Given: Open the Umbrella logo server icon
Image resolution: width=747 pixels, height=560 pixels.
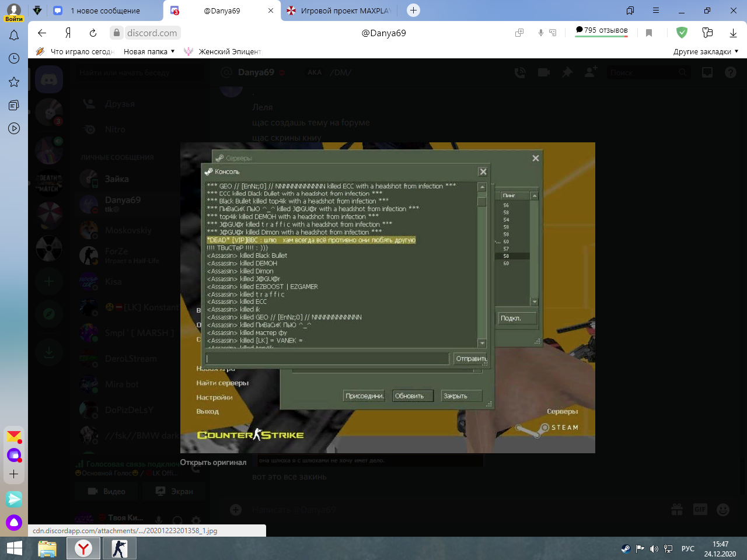Looking at the screenshot, I should click(x=49, y=216).
